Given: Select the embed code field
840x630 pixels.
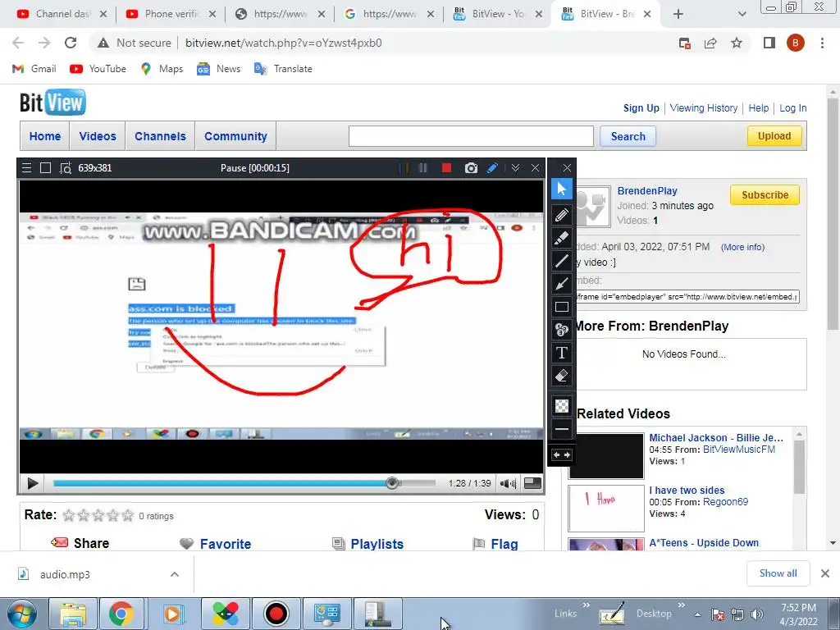Looking at the screenshot, I should 687,297.
